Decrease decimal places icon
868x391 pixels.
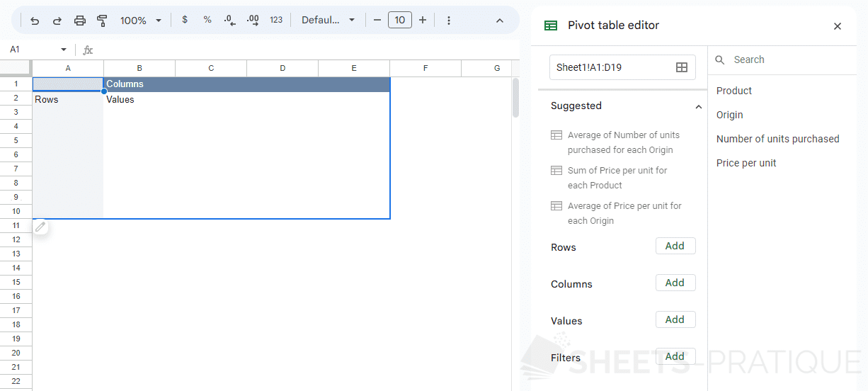(229, 21)
